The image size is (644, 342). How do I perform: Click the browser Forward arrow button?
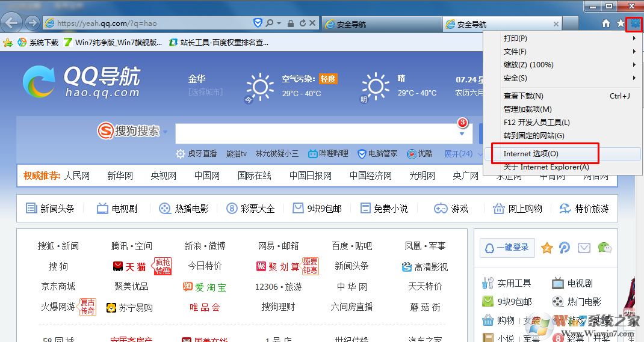[33, 23]
